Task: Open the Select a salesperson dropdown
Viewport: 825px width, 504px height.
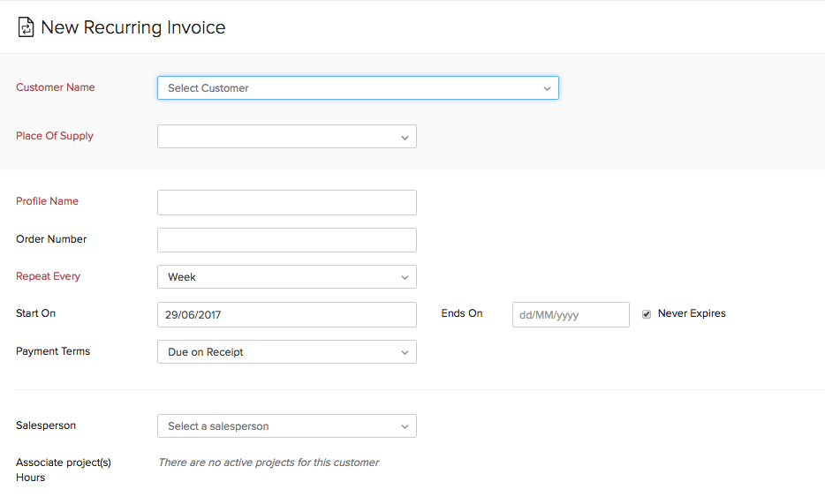Action: [x=286, y=426]
